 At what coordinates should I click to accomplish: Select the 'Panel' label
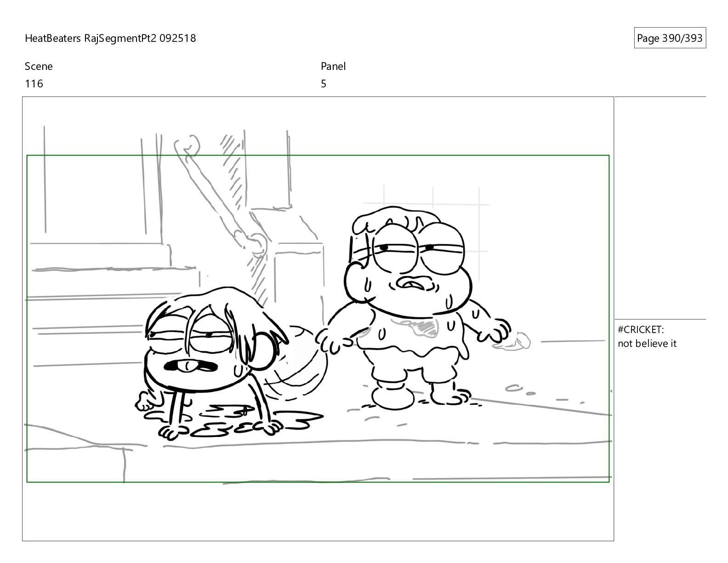333,66
